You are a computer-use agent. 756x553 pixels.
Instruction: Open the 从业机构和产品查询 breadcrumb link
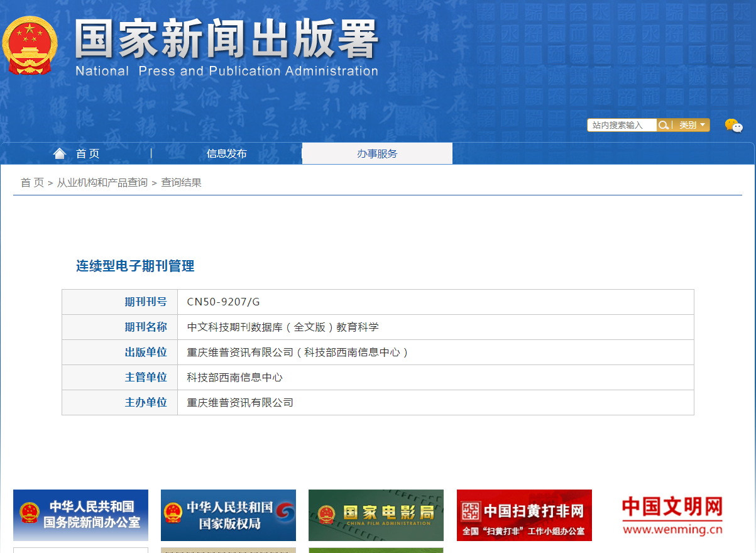tap(102, 183)
